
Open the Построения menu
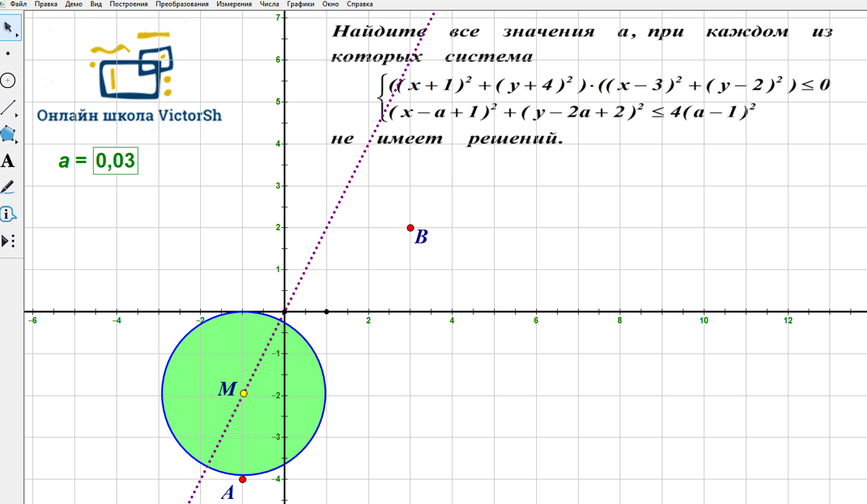(x=129, y=4)
